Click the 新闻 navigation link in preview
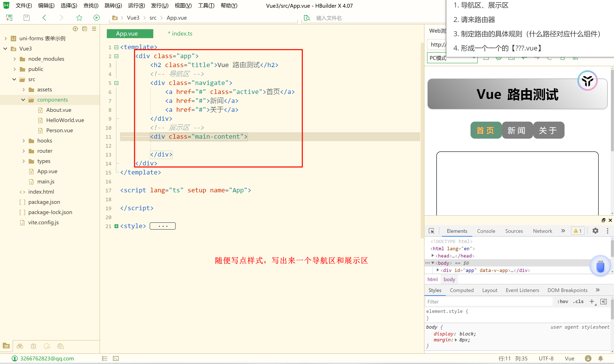The image size is (614, 364). tap(517, 130)
